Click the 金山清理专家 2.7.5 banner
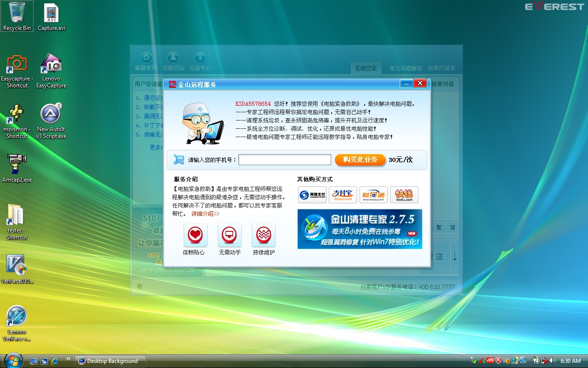The height and width of the screenshot is (368, 588). [360, 229]
